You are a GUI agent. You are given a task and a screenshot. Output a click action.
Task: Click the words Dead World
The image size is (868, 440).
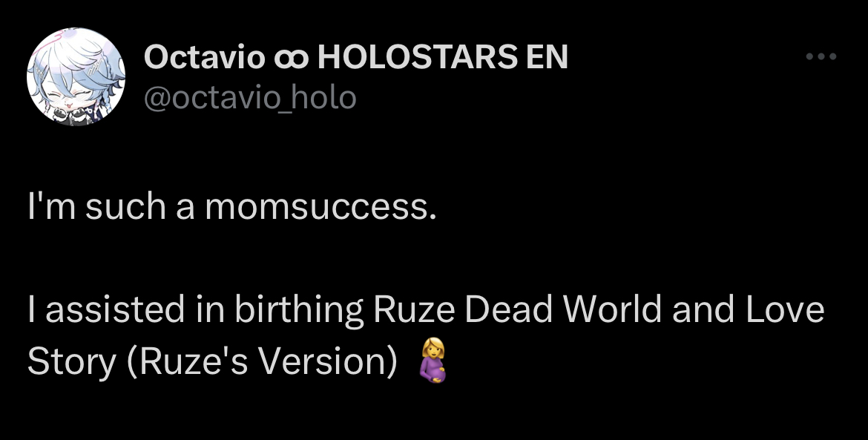pyautogui.click(x=563, y=309)
